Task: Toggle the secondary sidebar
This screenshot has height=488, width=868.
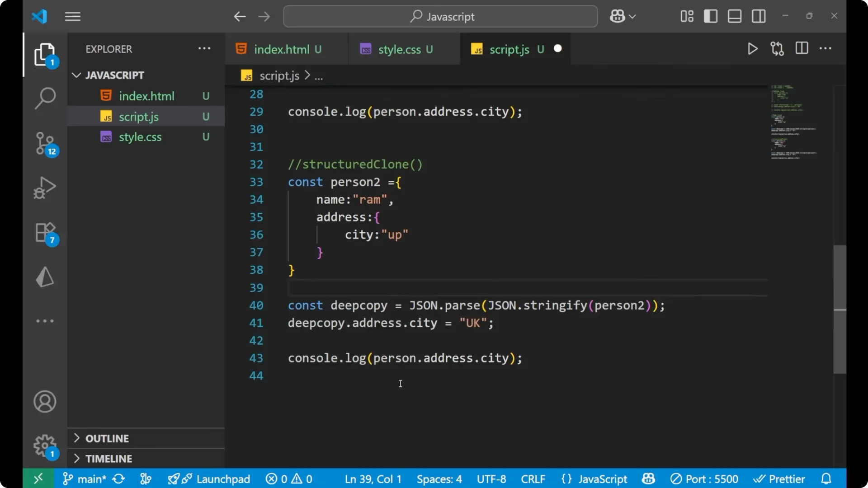Action: (x=759, y=16)
